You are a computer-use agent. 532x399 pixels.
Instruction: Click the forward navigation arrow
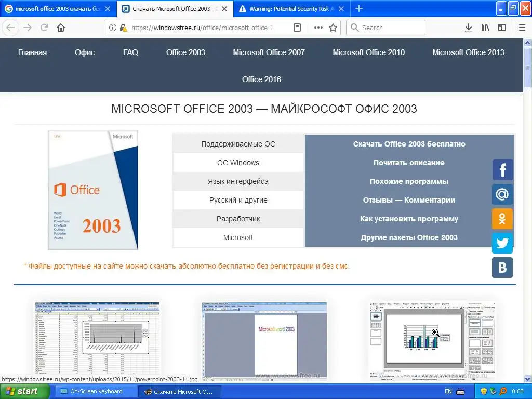(x=28, y=28)
